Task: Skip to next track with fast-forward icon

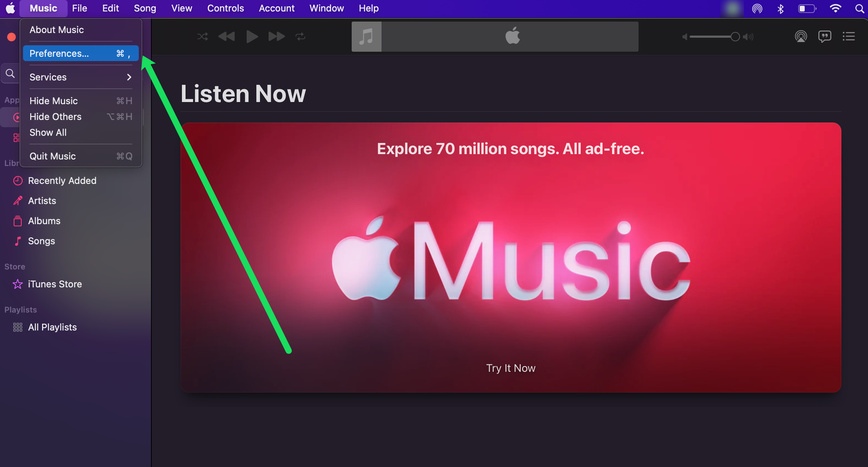Action: pyautogui.click(x=276, y=37)
